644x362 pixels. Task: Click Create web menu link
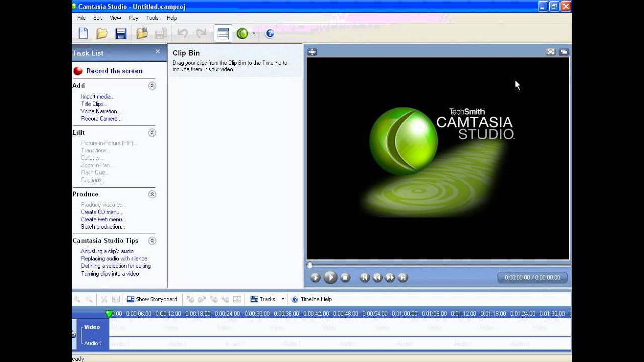click(103, 219)
